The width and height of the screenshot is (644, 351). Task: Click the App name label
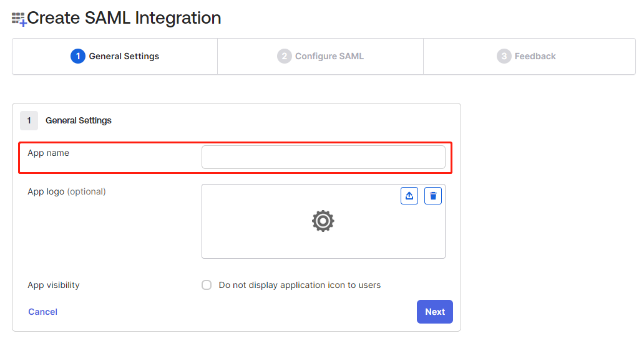[x=49, y=153]
